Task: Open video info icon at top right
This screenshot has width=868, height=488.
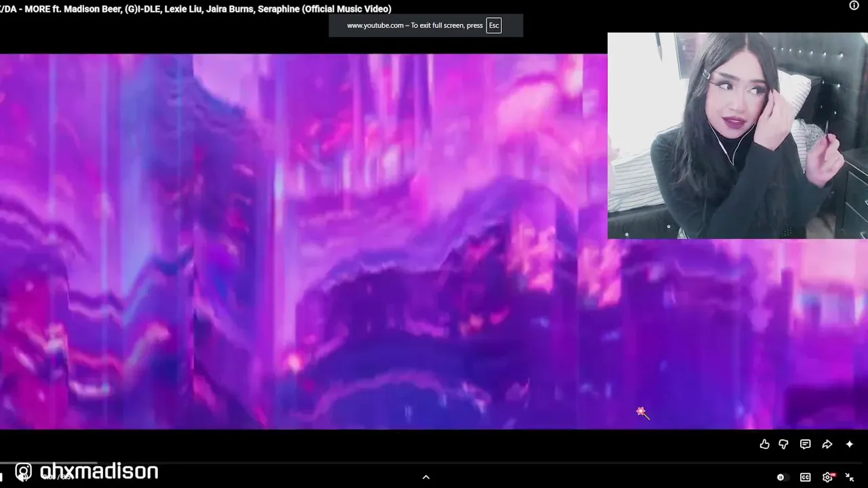Action: pyautogui.click(x=854, y=5)
